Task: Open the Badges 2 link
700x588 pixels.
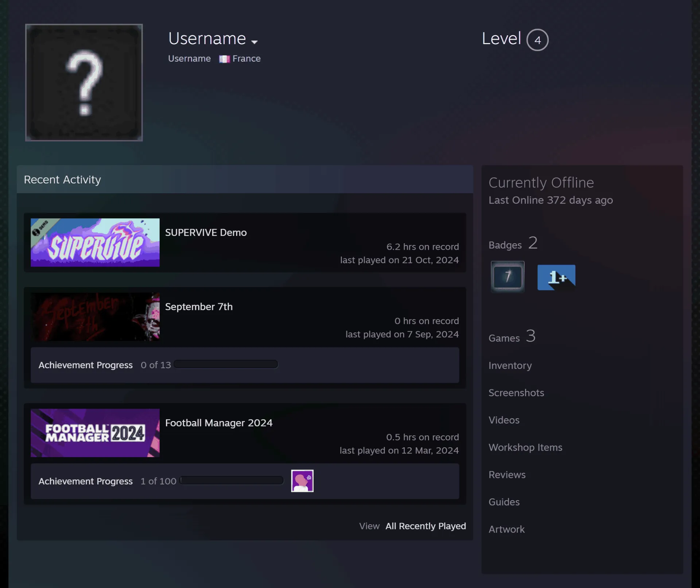Action: click(x=513, y=243)
